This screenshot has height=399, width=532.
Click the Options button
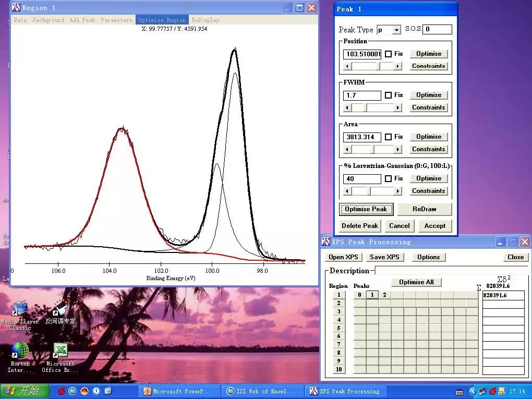click(429, 257)
